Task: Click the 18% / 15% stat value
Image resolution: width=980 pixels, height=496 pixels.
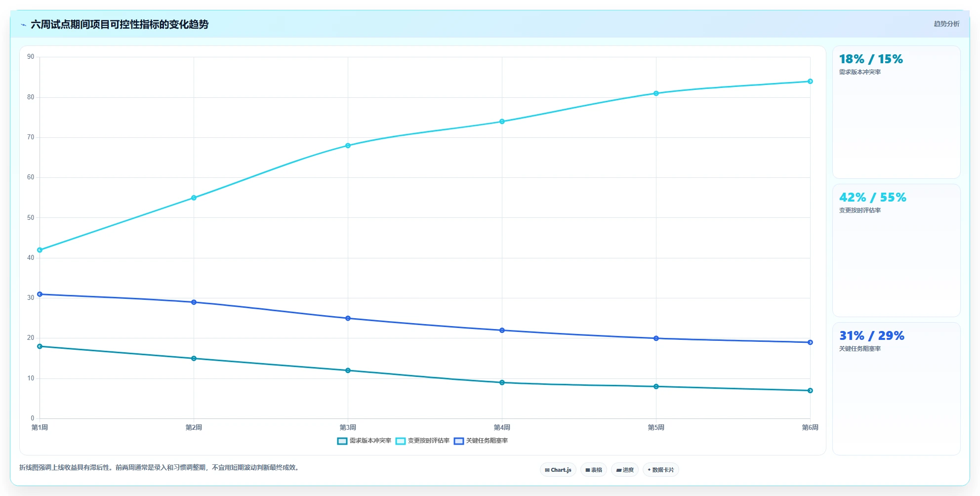Action: coord(871,59)
